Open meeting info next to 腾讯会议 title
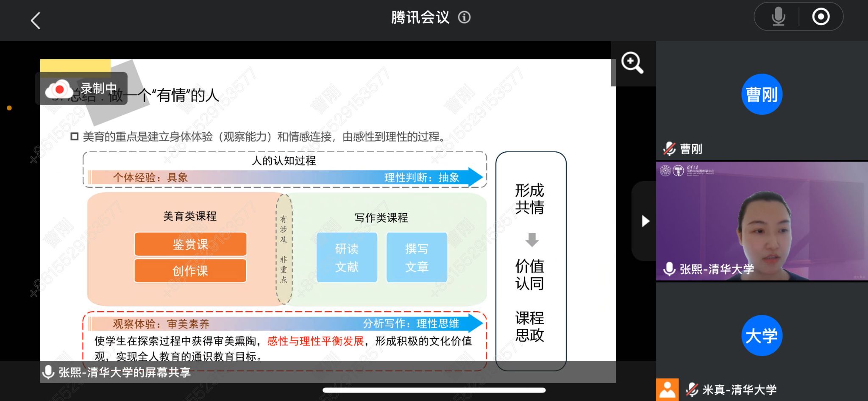This screenshot has width=868, height=401. [x=465, y=17]
